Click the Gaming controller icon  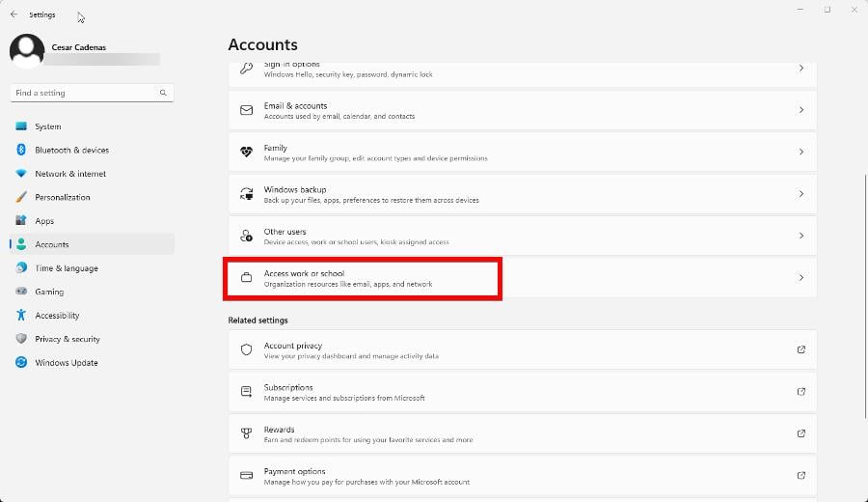[x=21, y=291]
